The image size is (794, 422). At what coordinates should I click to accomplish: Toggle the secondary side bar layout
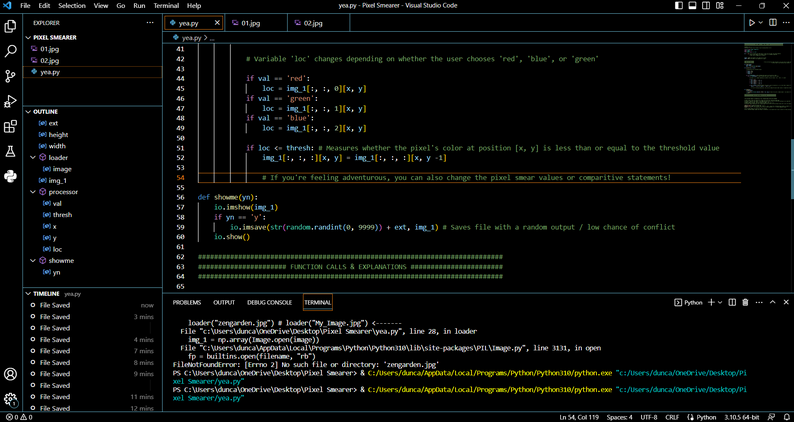(706, 6)
